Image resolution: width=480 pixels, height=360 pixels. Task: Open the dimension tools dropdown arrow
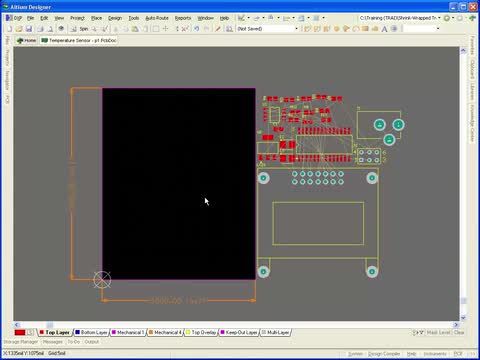click(x=293, y=18)
